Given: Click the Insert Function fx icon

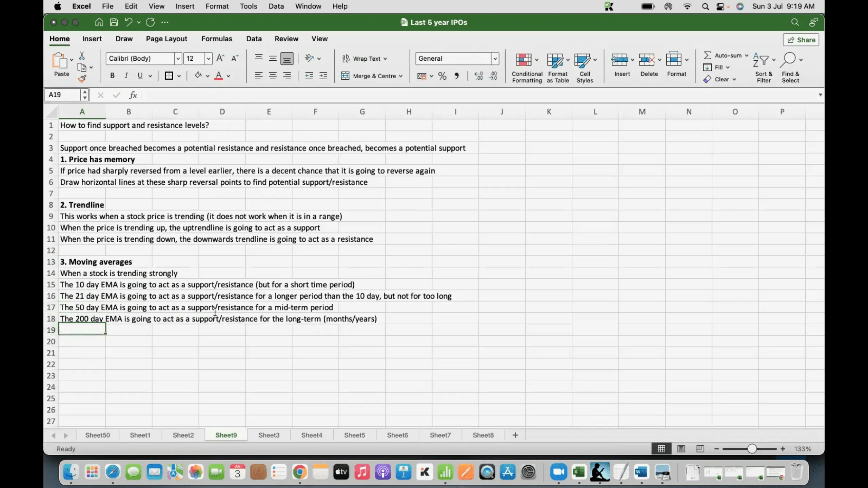Looking at the screenshot, I should (x=133, y=95).
